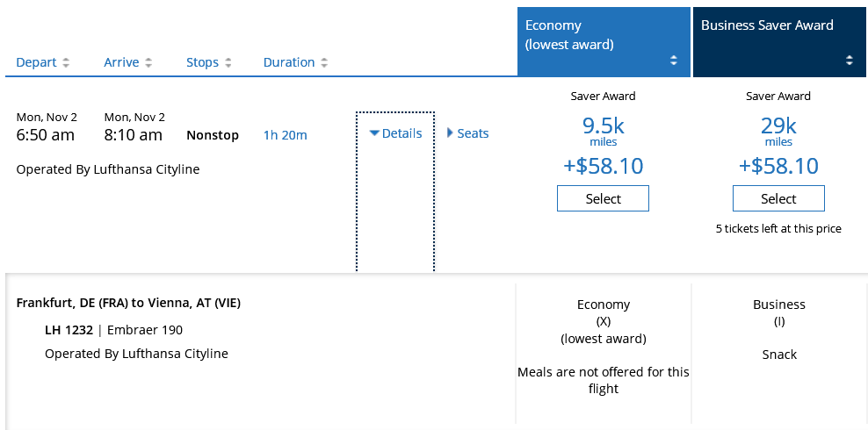Click the sort arrows beside Duration
This screenshot has width=868, height=430.
tap(324, 62)
